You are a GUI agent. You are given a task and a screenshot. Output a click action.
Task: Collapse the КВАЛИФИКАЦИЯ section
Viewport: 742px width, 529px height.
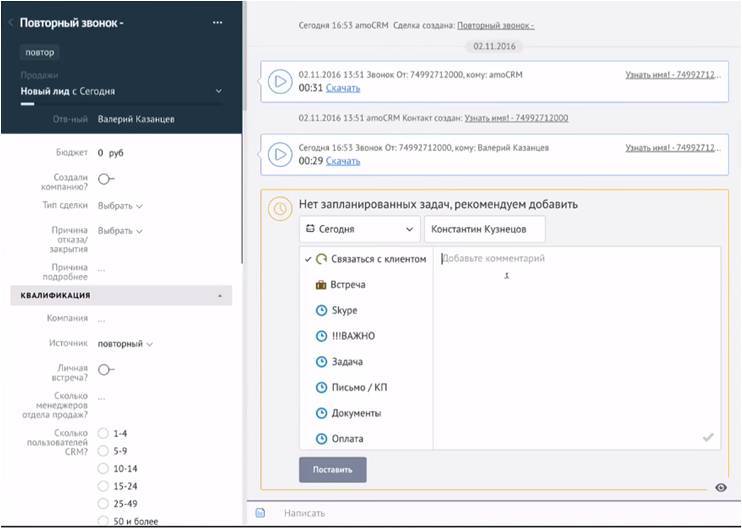(219, 296)
